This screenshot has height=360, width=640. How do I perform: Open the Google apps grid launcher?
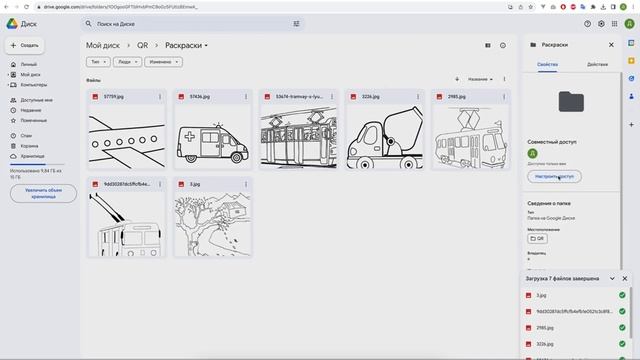[x=615, y=24]
